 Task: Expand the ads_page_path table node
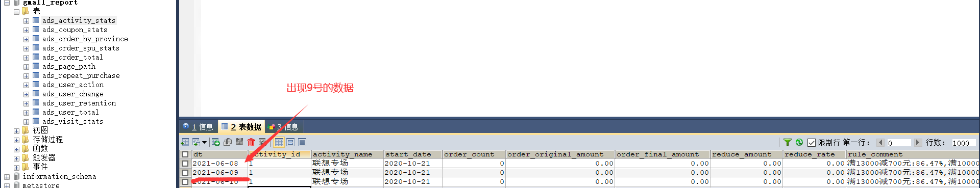(x=26, y=67)
